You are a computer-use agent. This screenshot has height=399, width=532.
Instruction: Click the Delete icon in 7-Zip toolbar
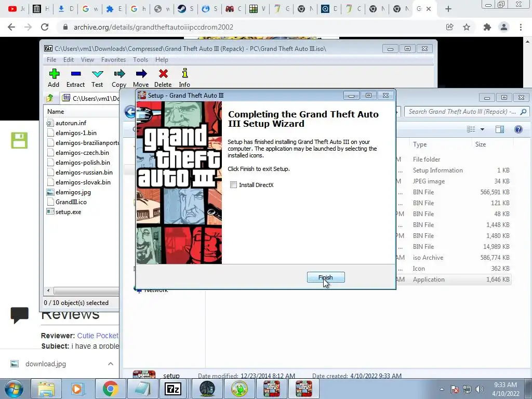pyautogui.click(x=163, y=78)
